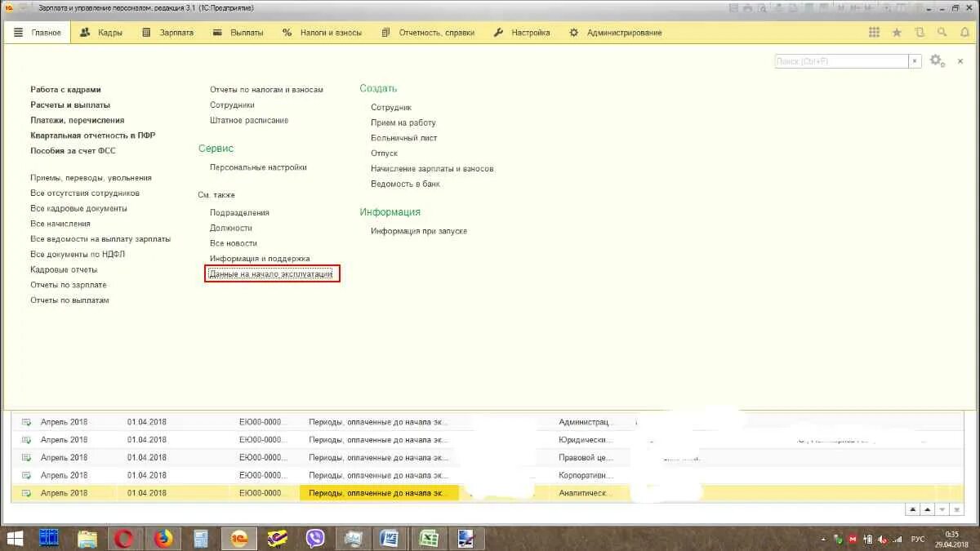The height and width of the screenshot is (551, 980).
Task: Open notifications bell icon
Action: (964, 33)
